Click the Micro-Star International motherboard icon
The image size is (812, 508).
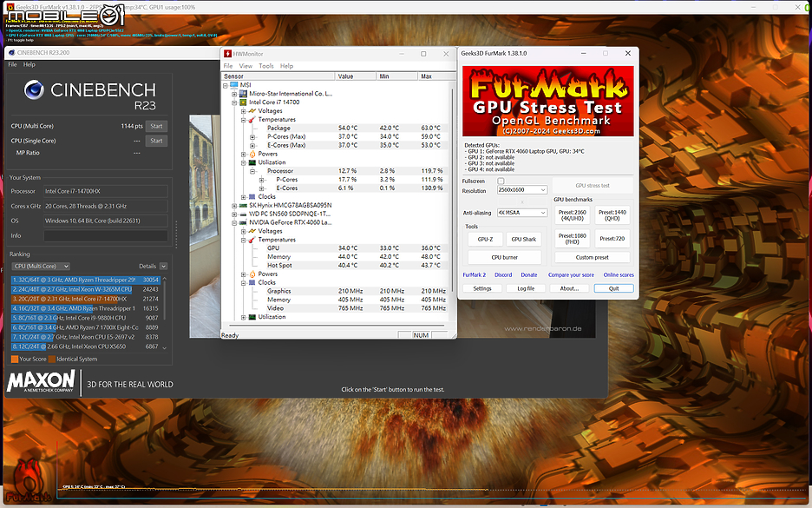tap(243, 94)
